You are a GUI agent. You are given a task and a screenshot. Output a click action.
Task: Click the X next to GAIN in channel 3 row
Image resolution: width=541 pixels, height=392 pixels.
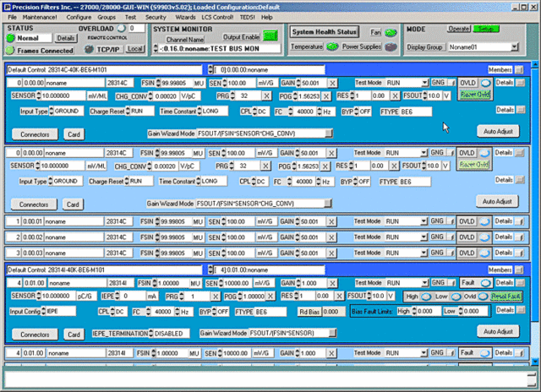[331, 253]
